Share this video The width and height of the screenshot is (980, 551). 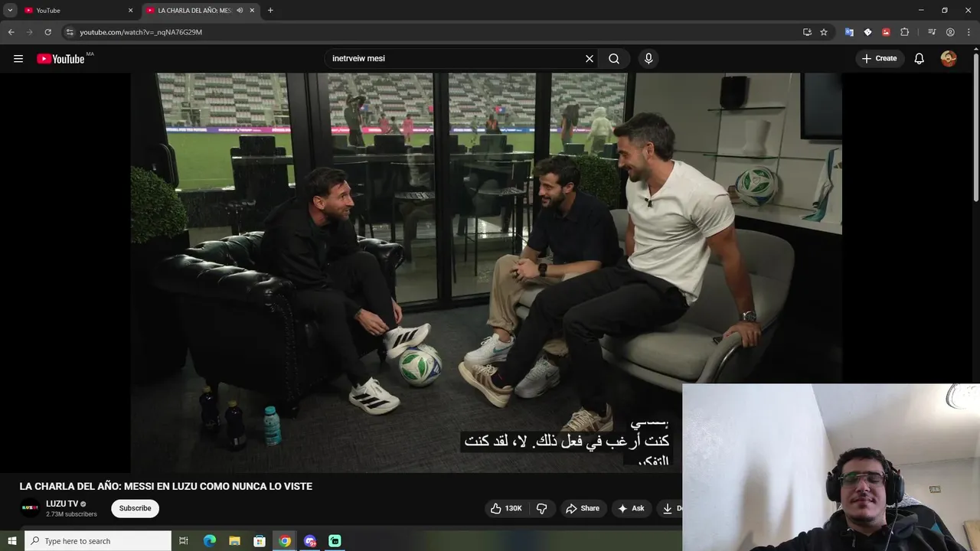583,508
